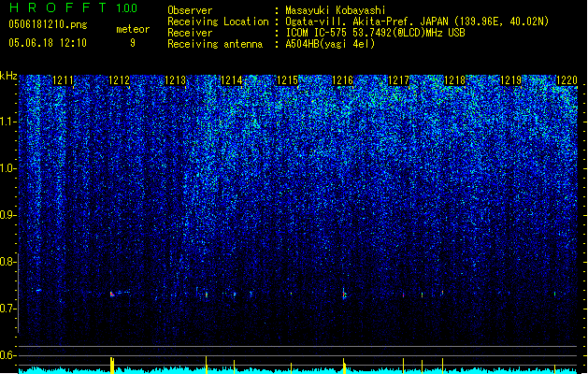Viewport: 588px width, 374px height.
Task: Click the 1220 time marker
Action: pyautogui.click(x=566, y=80)
